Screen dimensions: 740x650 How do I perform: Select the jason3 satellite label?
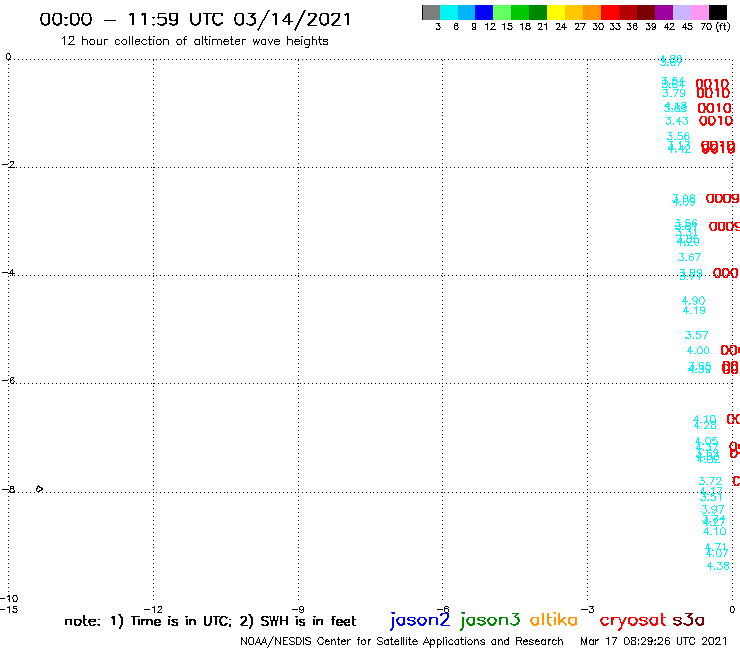[x=490, y=620]
